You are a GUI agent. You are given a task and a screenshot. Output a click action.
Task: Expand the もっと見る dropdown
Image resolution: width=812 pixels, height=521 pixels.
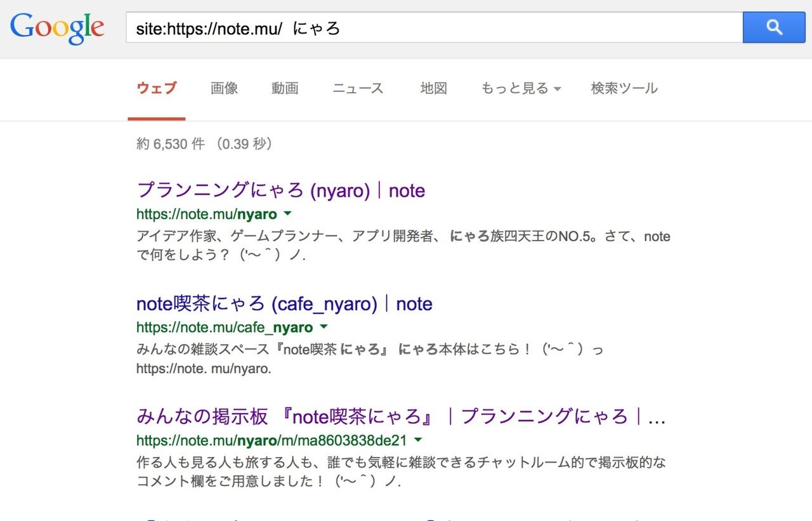pos(521,88)
